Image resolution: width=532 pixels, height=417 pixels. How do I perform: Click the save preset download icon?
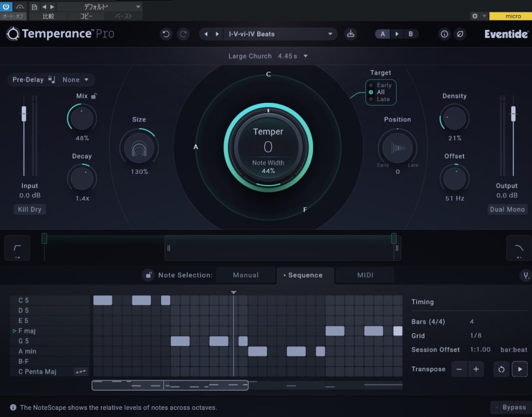[351, 34]
